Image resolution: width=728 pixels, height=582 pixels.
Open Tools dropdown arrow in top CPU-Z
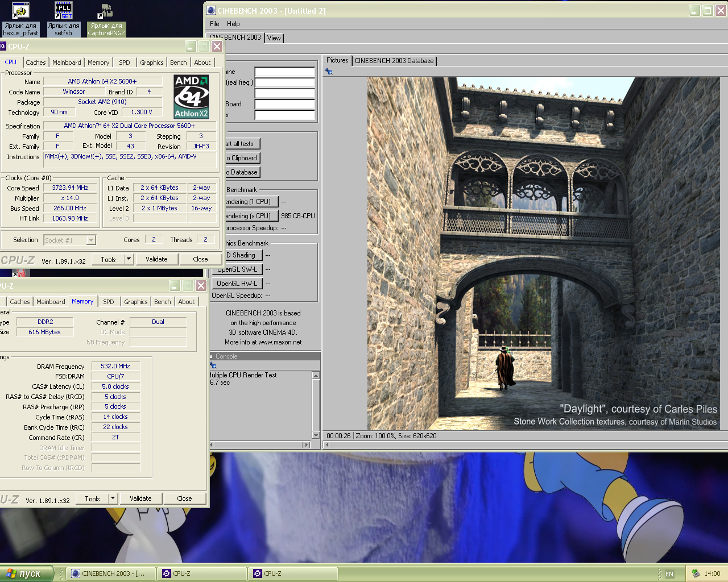(129, 259)
